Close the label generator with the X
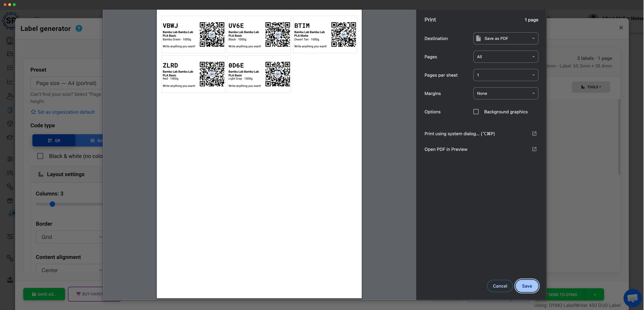This screenshot has width=644, height=310. pos(621,28)
